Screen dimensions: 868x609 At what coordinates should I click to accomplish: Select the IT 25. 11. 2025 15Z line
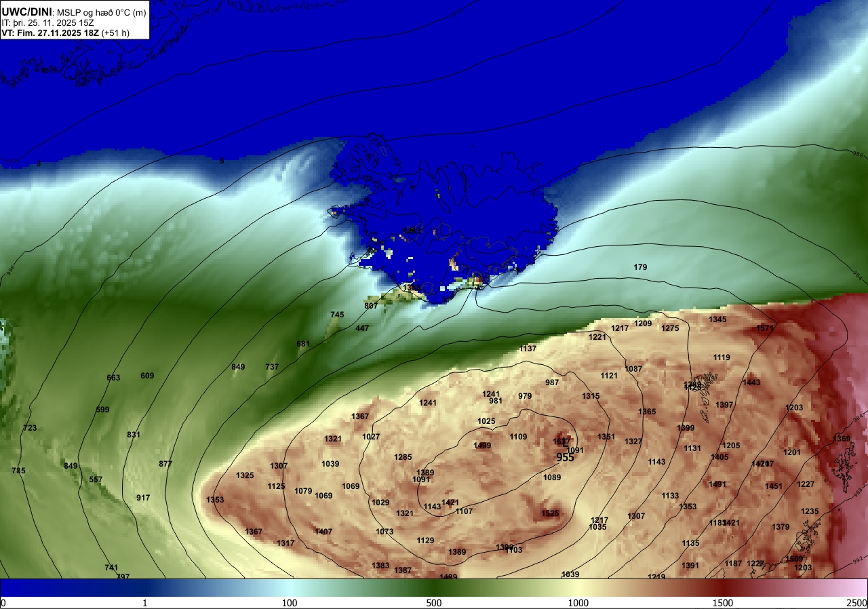click(x=47, y=22)
